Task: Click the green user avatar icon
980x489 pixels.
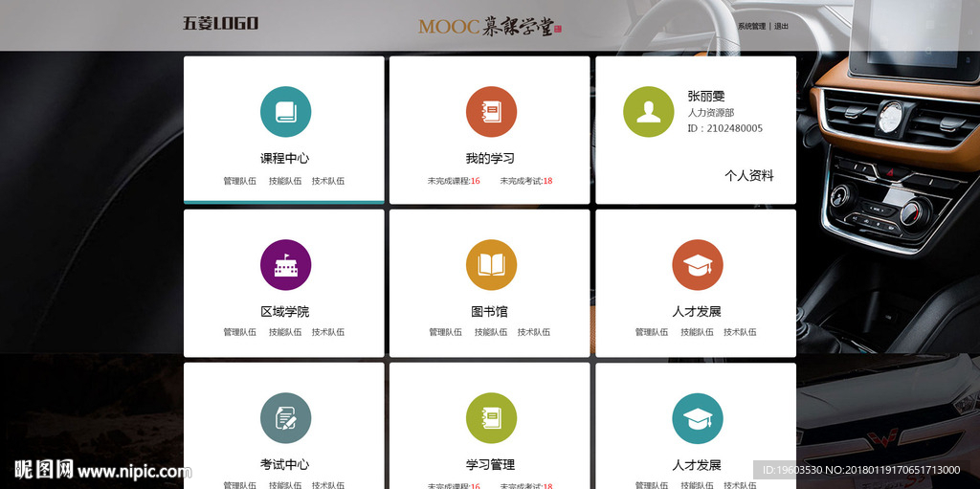Action: point(649,112)
